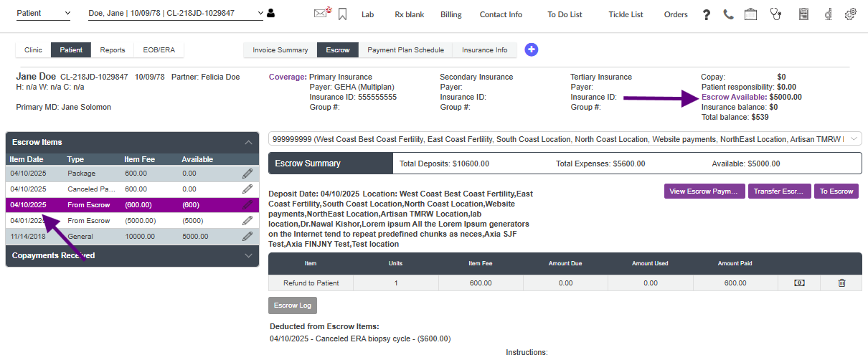Open the help question mark icon
The height and width of the screenshot is (360, 868).
(x=707, y=14)
